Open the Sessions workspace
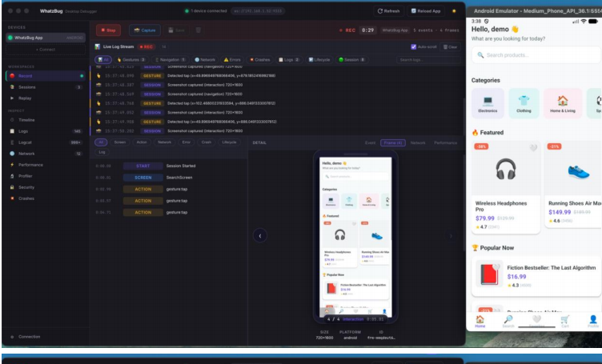 pos(46,87)
